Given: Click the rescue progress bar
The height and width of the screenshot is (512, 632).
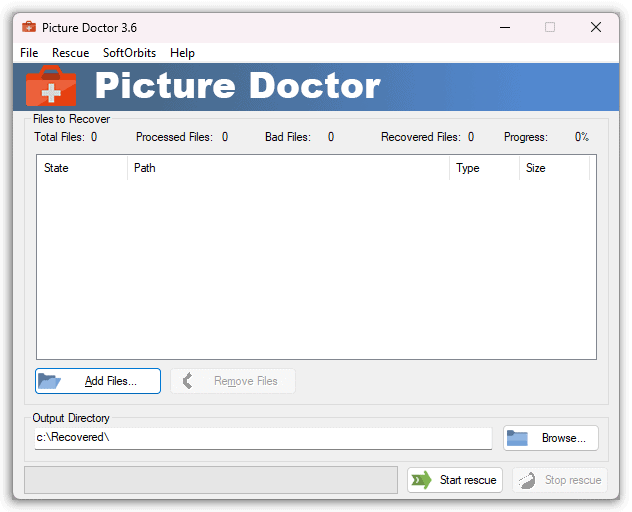Looking at the screenshot, I should [x=211, y=480].
